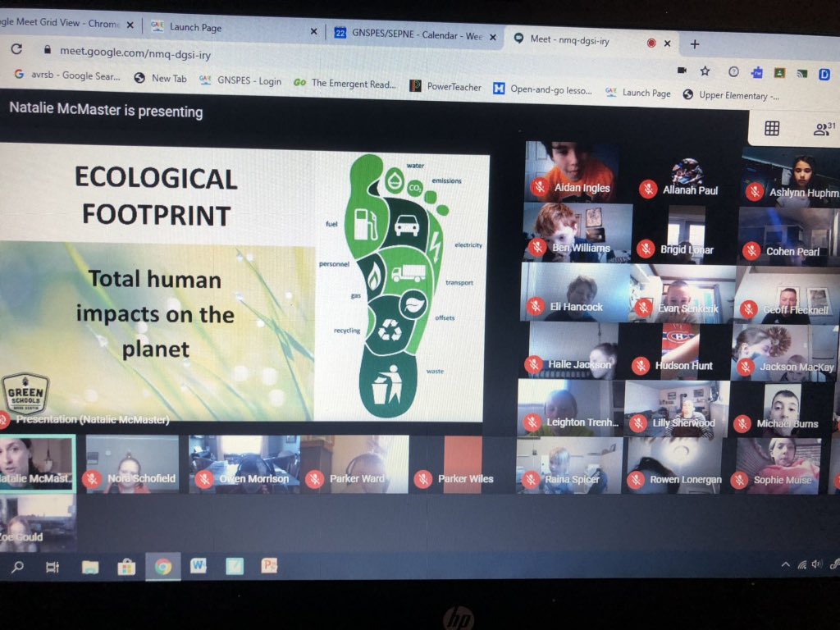This screenshot has height=630, width=840.
Task: Switch to the GNSPES/SEPNE Calendar tab
Action: 415,34
